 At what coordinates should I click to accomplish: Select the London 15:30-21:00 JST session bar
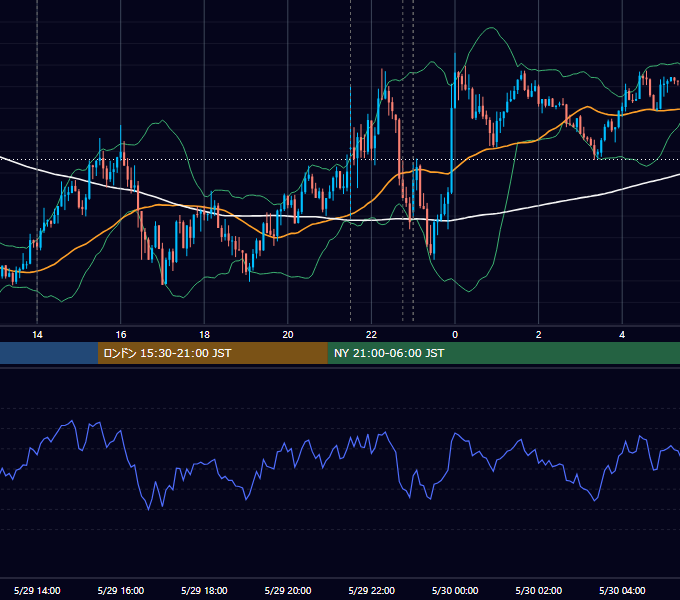pos(212,353)
